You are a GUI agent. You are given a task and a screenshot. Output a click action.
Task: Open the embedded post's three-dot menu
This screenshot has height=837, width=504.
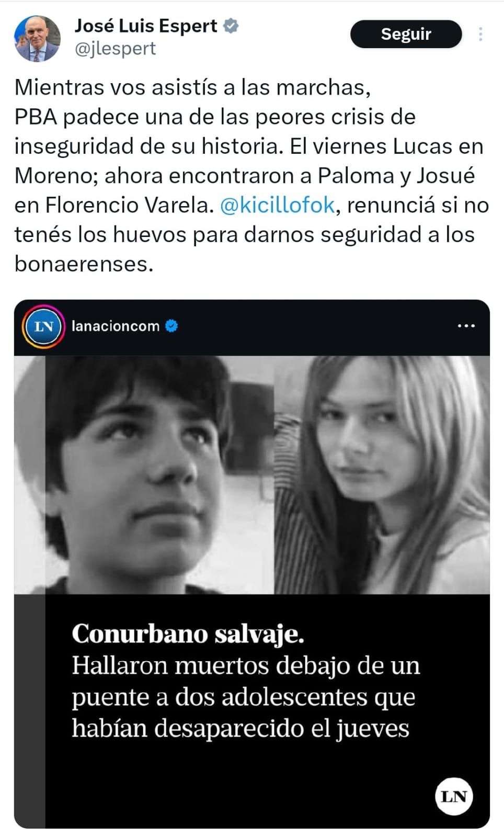(466, 326)
